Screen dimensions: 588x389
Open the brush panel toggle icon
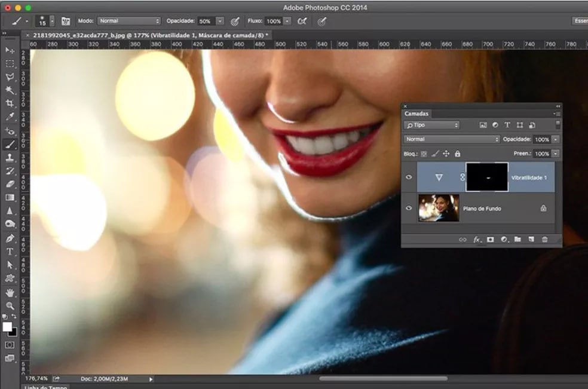pyautogui.click(x=66, y=21)
